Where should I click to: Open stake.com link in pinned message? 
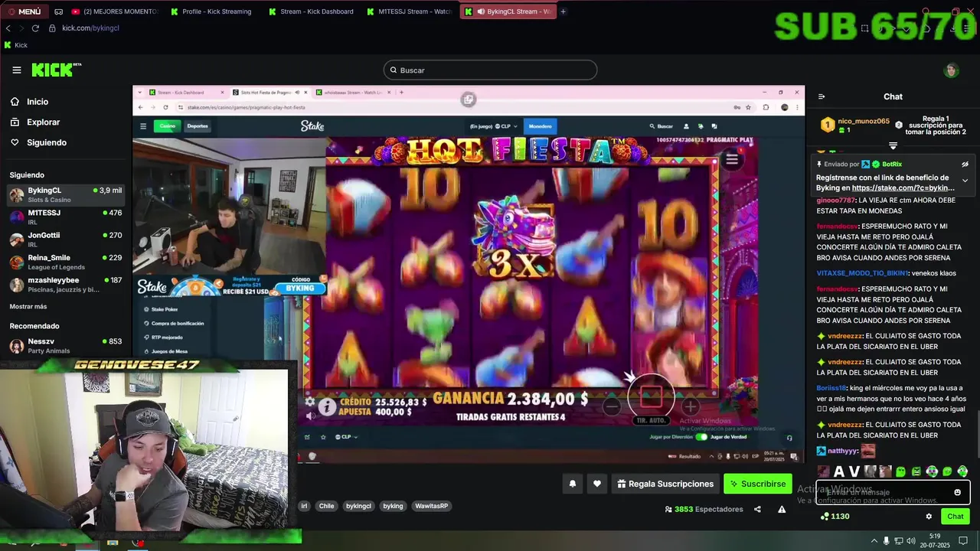[x=903, y=187]
